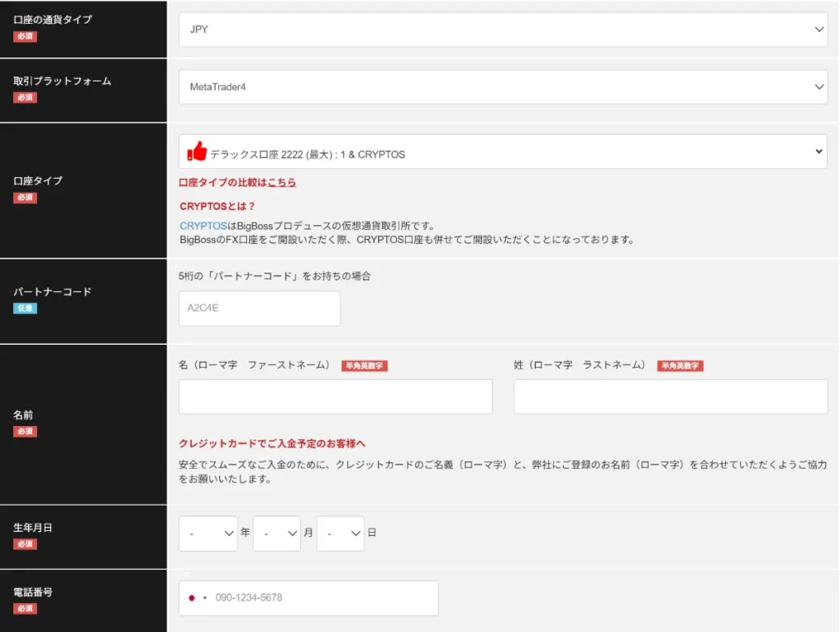The width and height of the screenshot is (840, 632).
Task: Open the blue CRYPTOS link
Action: [x=203, y=226]
